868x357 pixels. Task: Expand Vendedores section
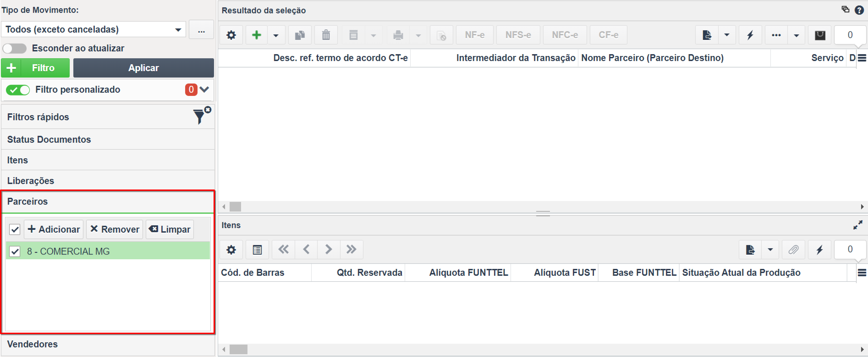click(108, 344)
